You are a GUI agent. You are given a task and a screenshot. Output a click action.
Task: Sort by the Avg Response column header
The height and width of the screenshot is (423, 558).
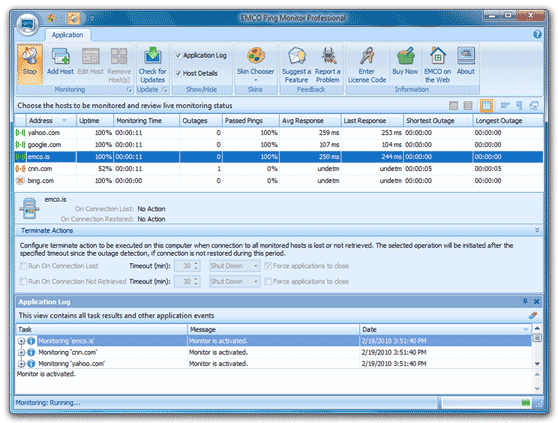pyautogui.click(x=310, y=121)
